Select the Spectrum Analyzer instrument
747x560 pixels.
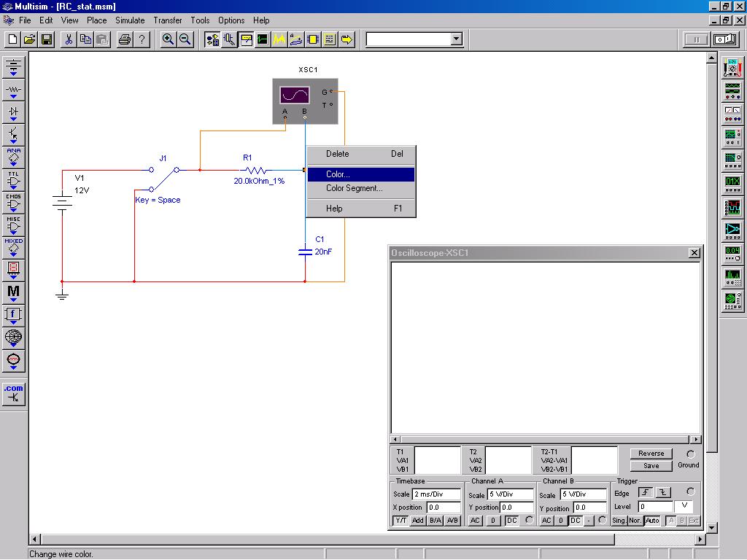732,276
